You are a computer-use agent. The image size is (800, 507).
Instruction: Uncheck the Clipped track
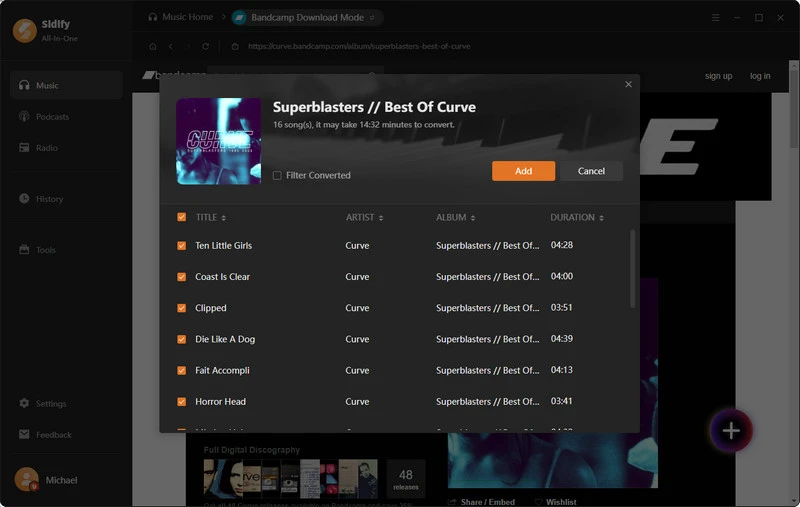[x=182, y=308]
